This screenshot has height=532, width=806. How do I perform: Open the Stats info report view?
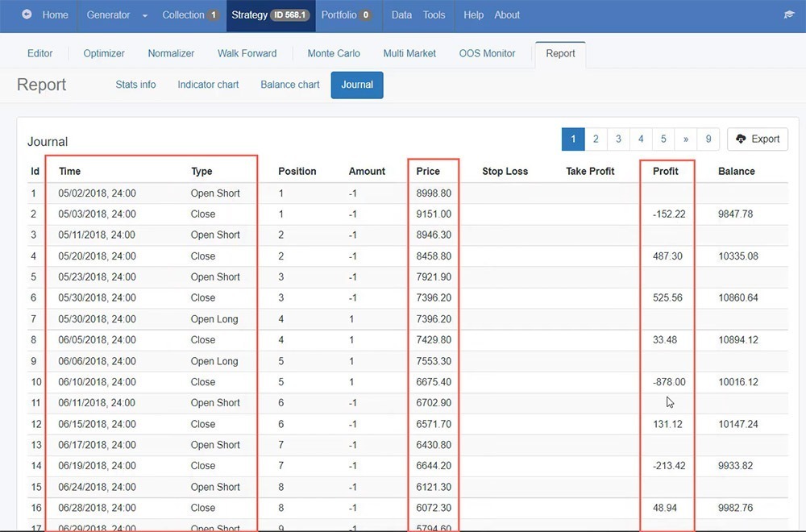[x=135, y=85]
